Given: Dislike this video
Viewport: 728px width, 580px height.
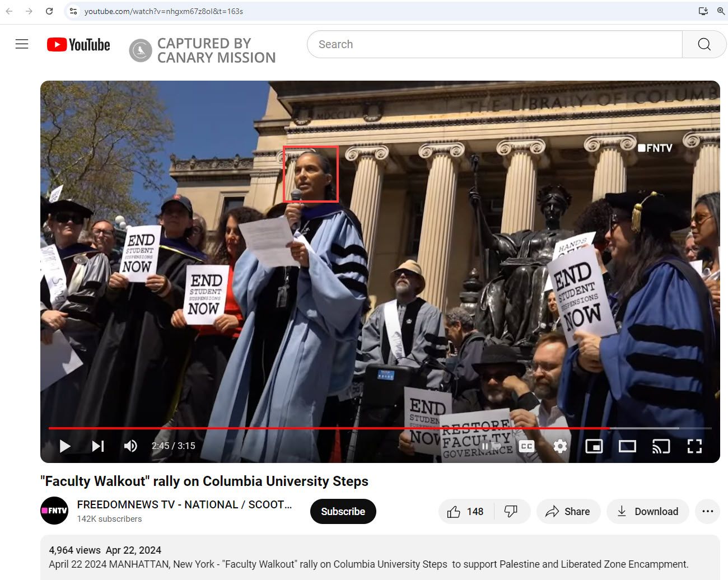Looking at the screenshot, I should (511, 512).
